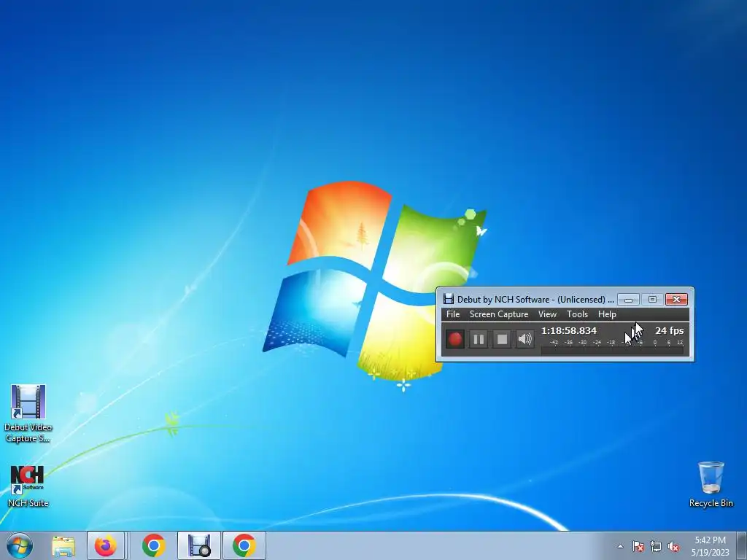The height and width of the screenshot is (560, 747).
Task: Click the red Record button in Debut
Action: click(455, 339)
